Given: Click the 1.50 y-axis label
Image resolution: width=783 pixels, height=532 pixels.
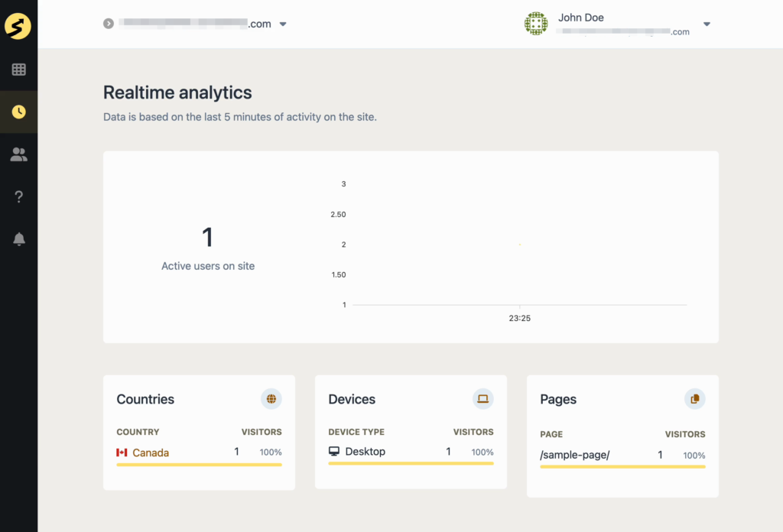Looking at the screenshot, I should click(x=339, y=275).
